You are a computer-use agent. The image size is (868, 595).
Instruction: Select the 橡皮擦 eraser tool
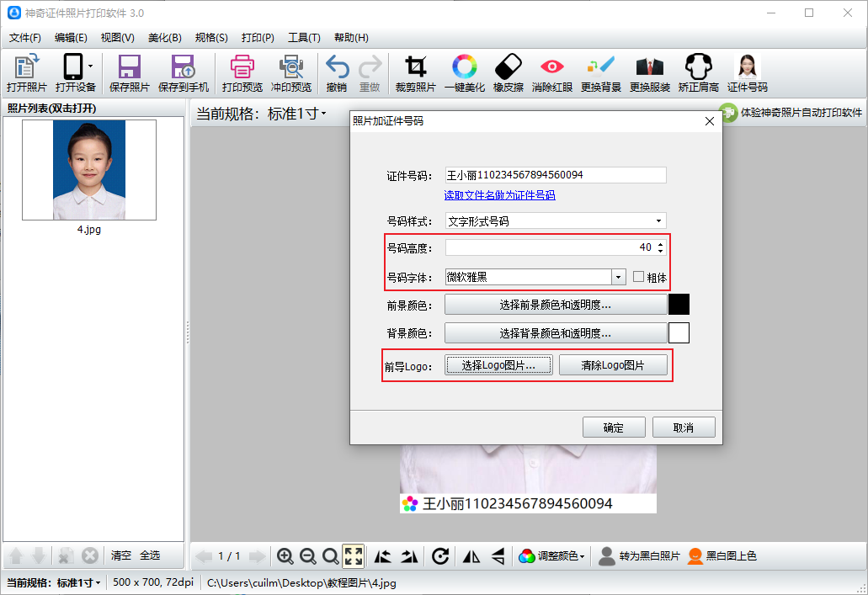509,72
